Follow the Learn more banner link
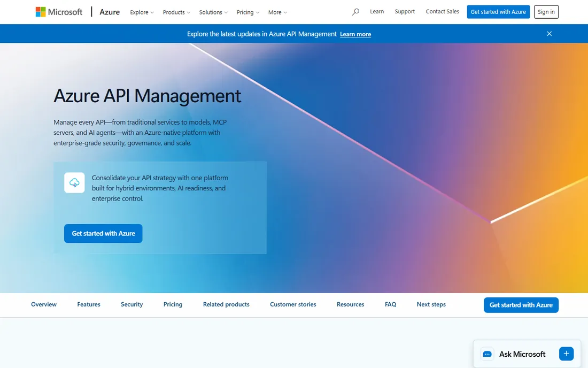This screenshot has width=588, height=368. pyautogui.click(x=355, y=34)
